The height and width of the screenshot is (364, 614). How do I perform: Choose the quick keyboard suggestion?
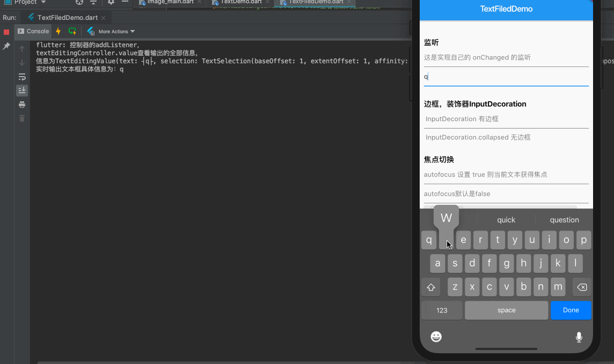[506, 220]
